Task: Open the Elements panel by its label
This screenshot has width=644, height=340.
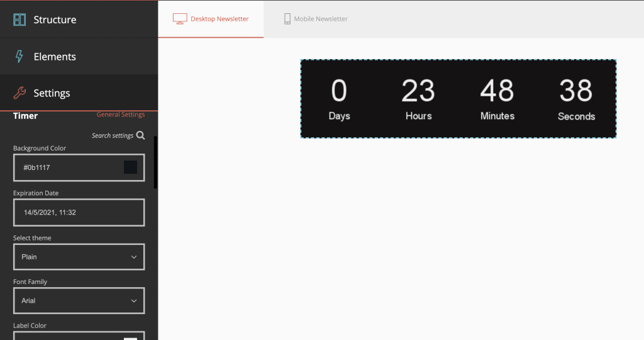Action: 55,57
